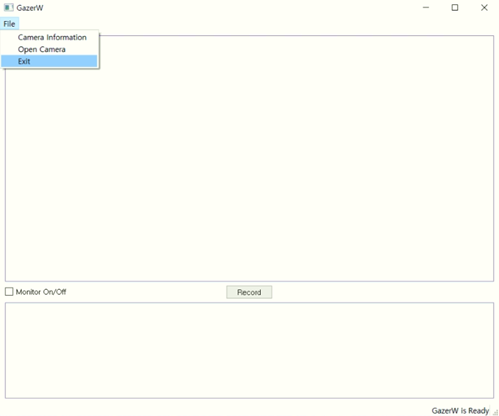The image size is (499, 416).
Task: Click the 'GazerW is Ready' status text
Action: click(460, 410)
